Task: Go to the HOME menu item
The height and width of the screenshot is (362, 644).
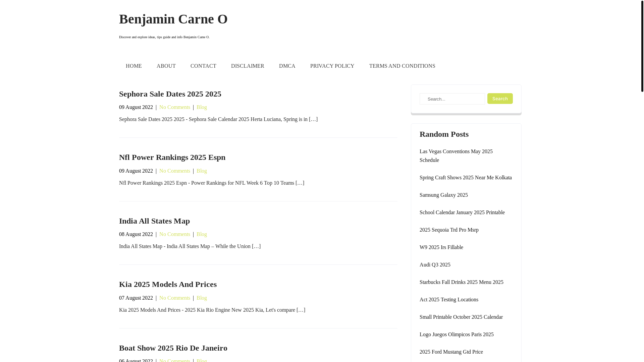Action: [x=134, y=66]
